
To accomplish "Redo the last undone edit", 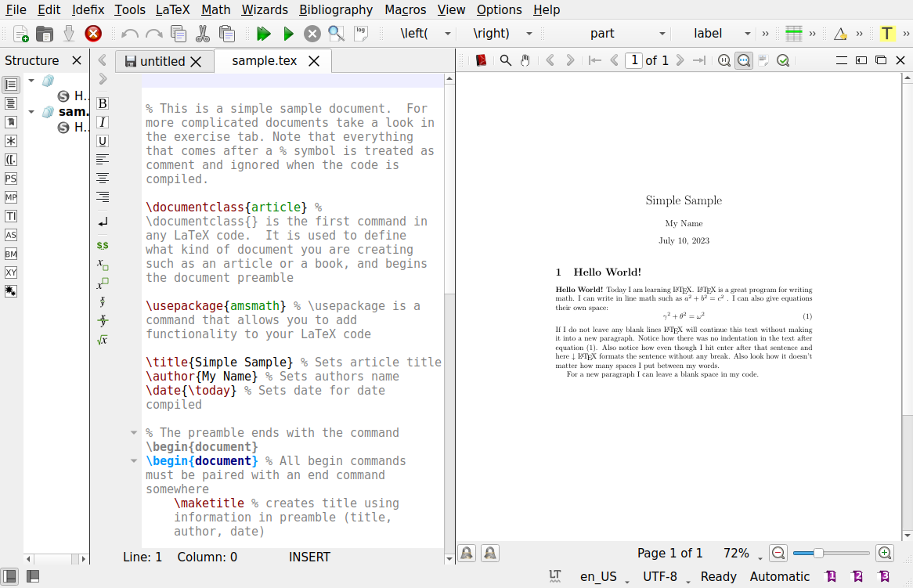I will tap(153, 34).
